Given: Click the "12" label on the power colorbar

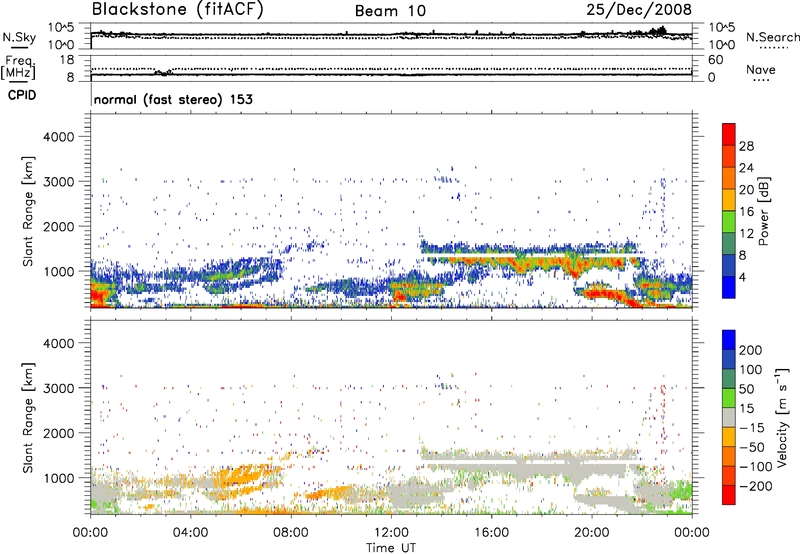Looking at the screenshot, I should click(x=746, y=234).
